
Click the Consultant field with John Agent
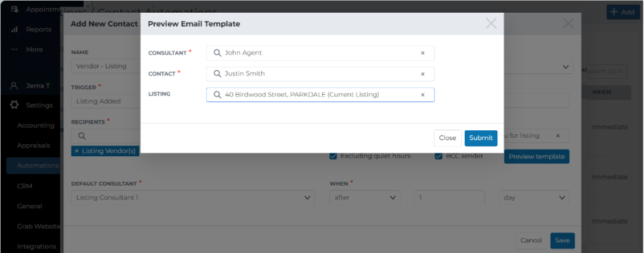[321, 53]
